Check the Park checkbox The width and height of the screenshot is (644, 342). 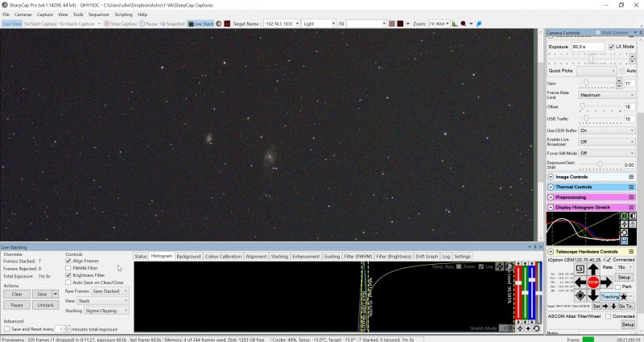617,286
